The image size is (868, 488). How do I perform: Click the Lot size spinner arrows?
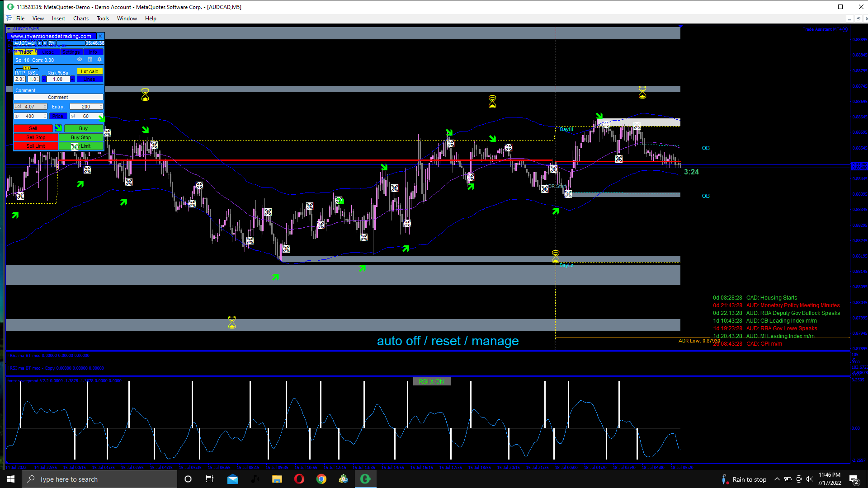(x=45, y=107)
